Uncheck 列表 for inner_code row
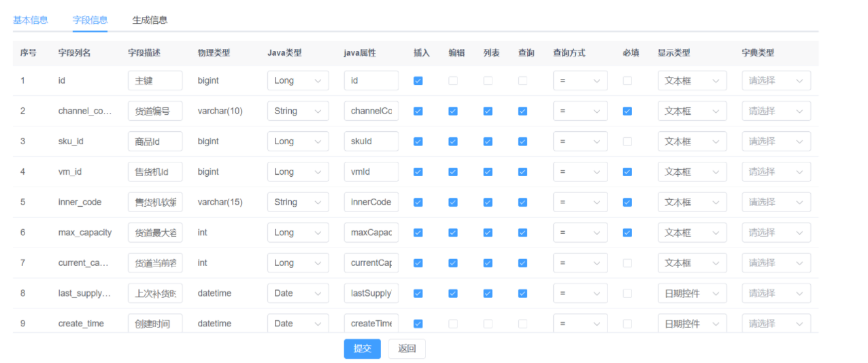 pyautogui.click(x=488, y=202)
